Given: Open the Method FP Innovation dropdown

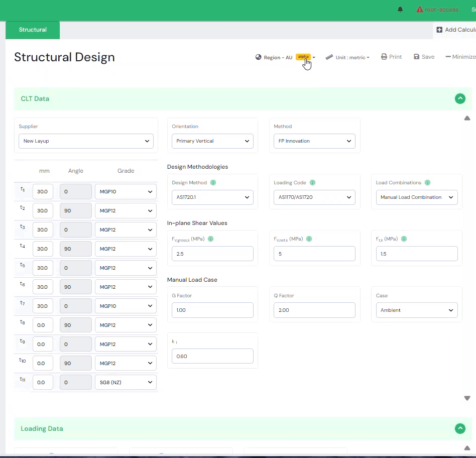Looking at the screenshot, I should tap(314, 141).
